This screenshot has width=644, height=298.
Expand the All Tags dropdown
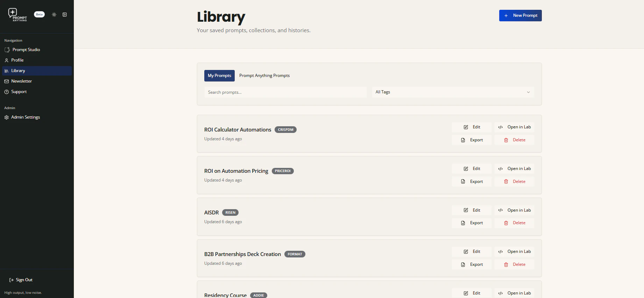point(453,92)
